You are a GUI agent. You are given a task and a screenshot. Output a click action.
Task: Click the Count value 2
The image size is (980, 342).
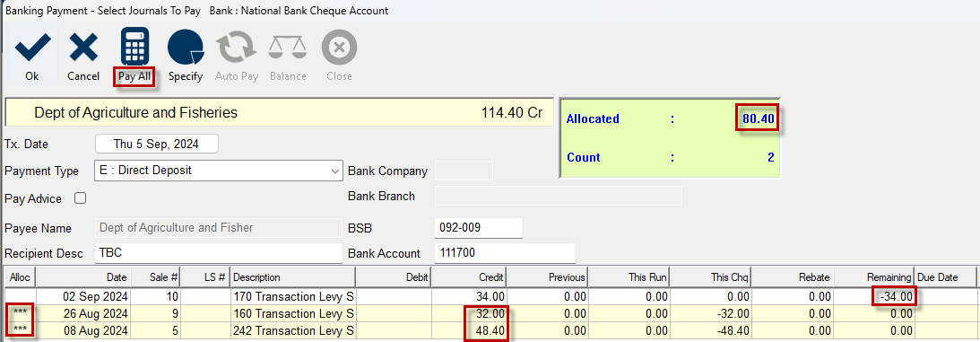(771, 158)
